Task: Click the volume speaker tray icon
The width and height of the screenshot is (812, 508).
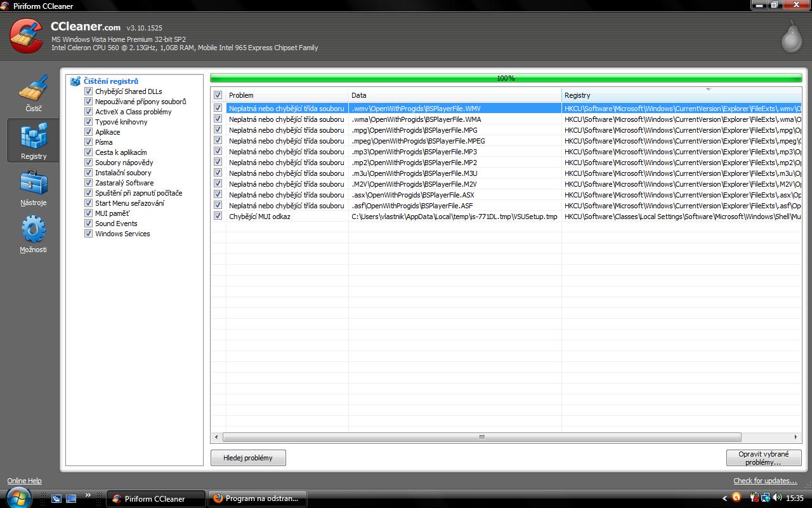Action: [777, 498]
